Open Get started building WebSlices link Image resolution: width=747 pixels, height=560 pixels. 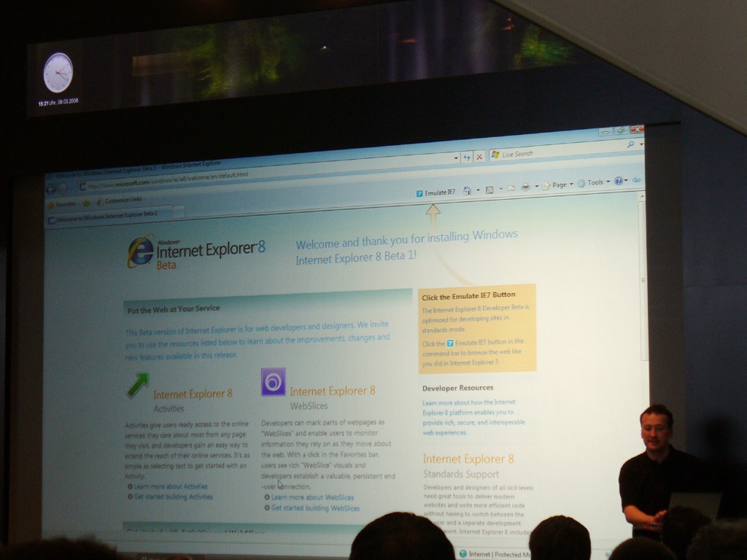click(x=315, y=508)
